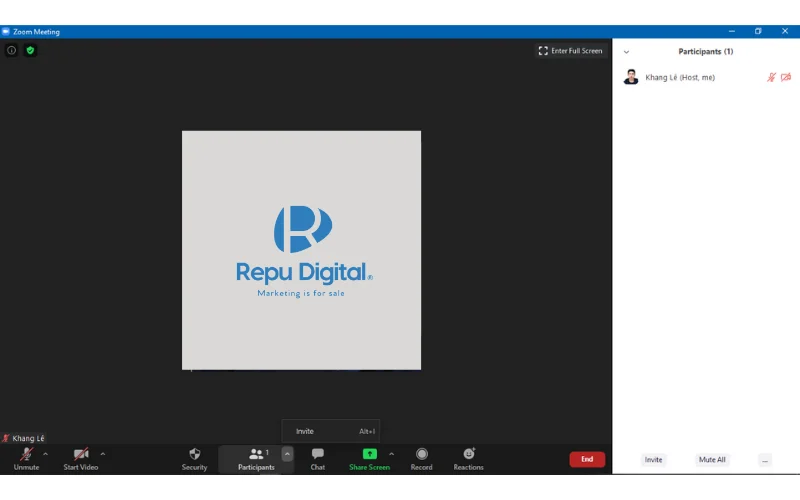The height and width of the screenshot is (500, 800).
Task: Click the green encryption shield icon
Action: pos(30,50)
